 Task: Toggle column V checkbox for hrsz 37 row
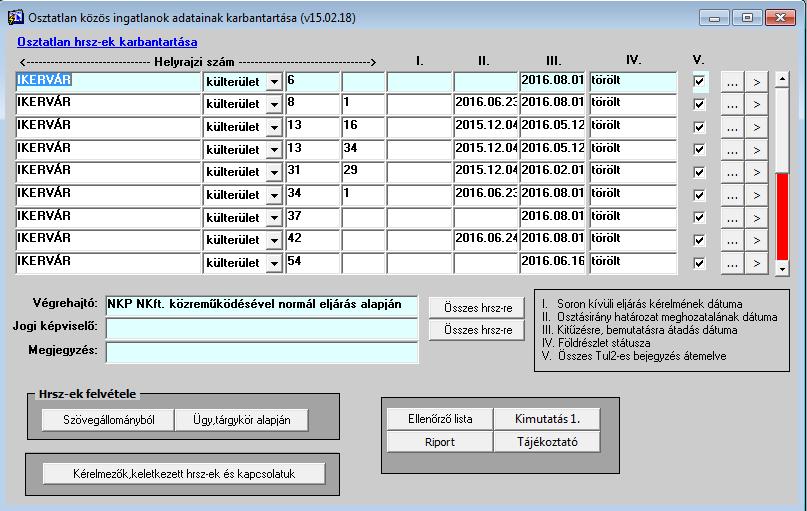[699, 217]
